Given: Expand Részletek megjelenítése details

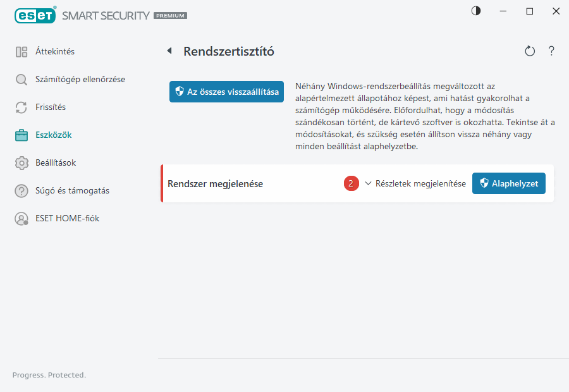Looking at the screenshot, I should pyautogui.click(x=420, y=183).
